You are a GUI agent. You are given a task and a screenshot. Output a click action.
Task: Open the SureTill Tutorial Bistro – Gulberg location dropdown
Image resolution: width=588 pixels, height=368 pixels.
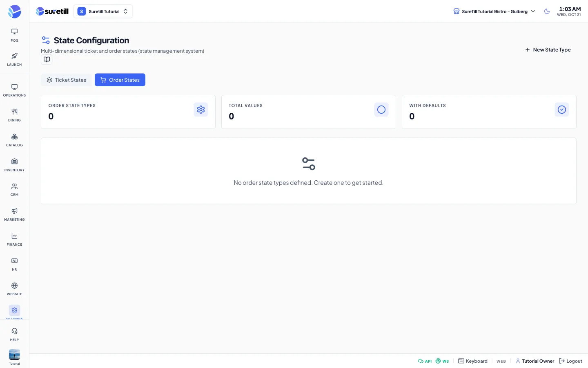pos(494,11)
